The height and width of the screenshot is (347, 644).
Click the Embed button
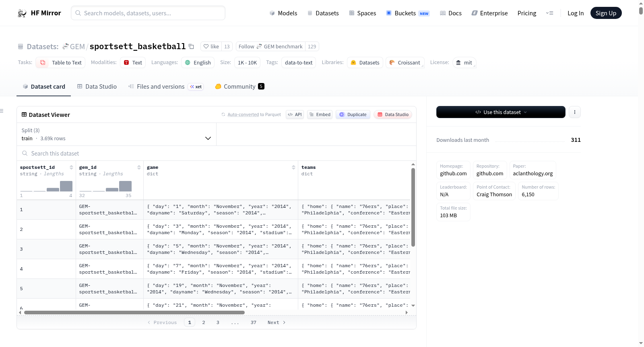click(x=320, y=114)
